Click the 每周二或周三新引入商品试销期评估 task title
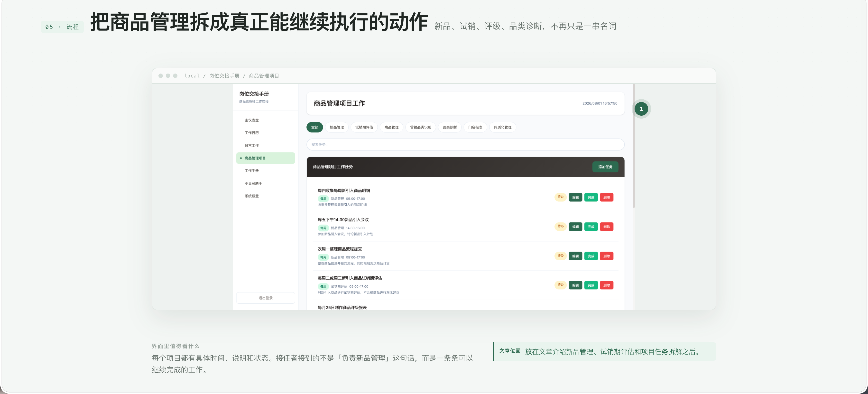868x394 pixels. [350, 278]
